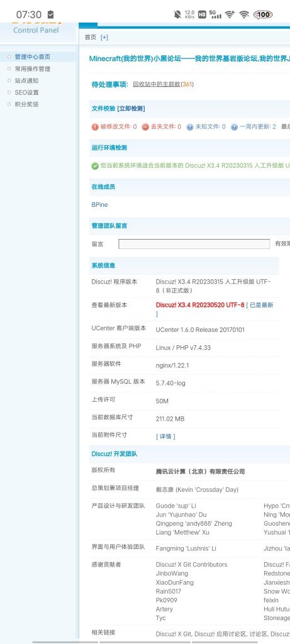Tap the battery indicator in status bar
290x644 pixels.
264,15
